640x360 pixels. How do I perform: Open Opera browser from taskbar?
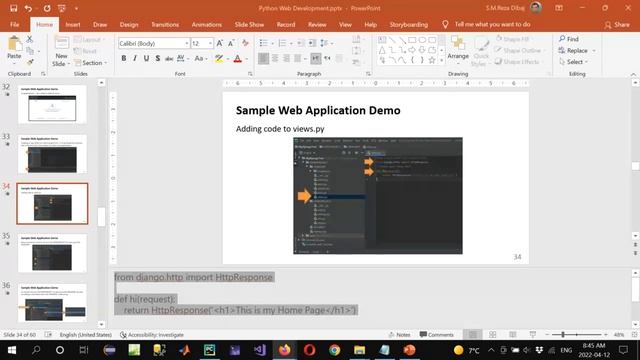pos(309,350)
